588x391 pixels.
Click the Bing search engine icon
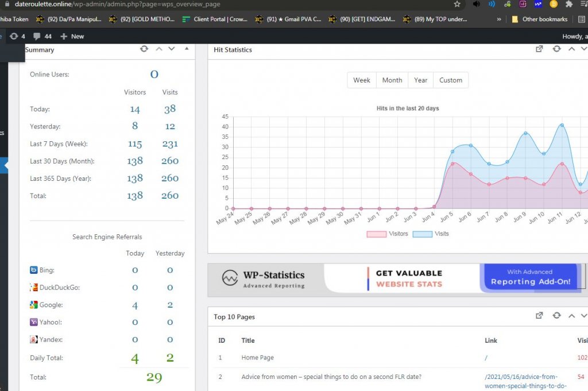click(34, 270)
